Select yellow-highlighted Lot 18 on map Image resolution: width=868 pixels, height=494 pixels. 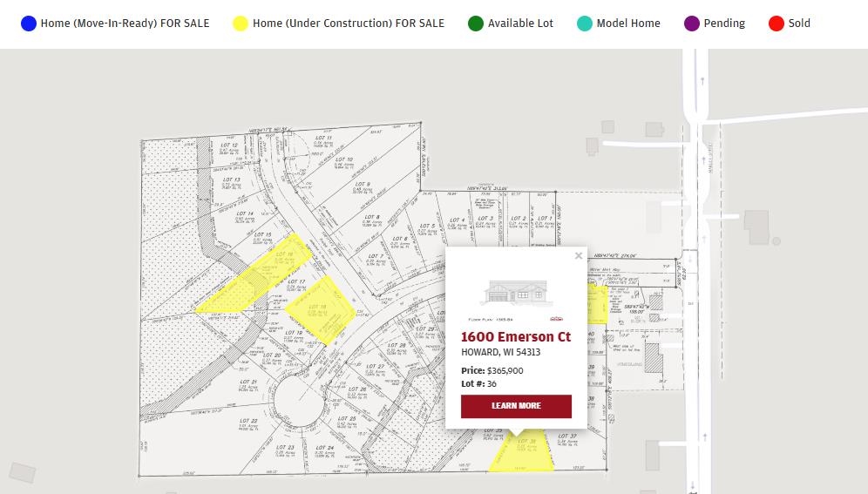point(321,312)
